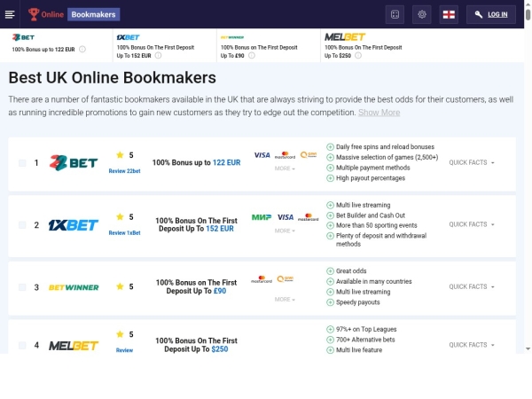Click 'High payout percentages' text
The width and height of the screenshot is (532, 399).
point(371,178)
